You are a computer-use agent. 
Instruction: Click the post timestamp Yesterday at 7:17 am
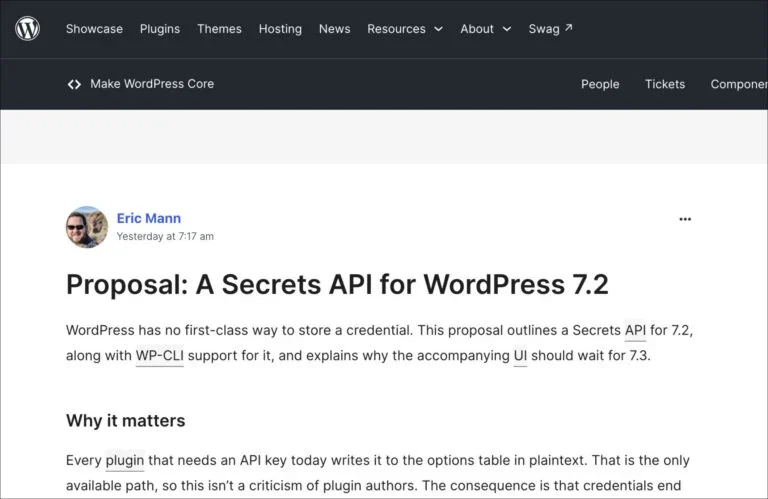pos(165,236)
